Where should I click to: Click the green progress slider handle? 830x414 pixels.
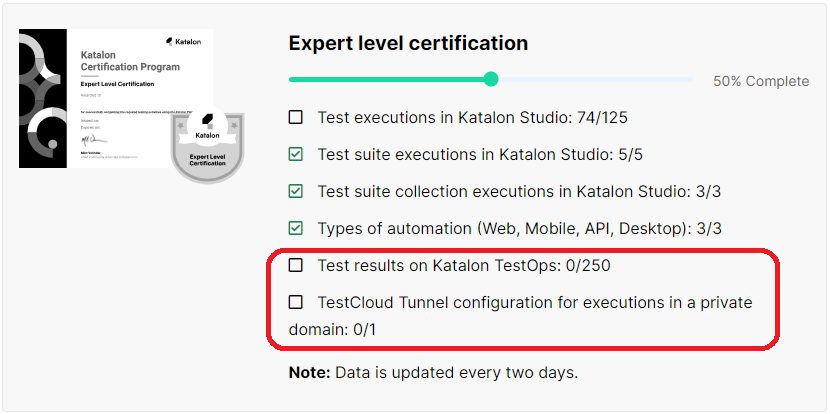click(490, 79)
